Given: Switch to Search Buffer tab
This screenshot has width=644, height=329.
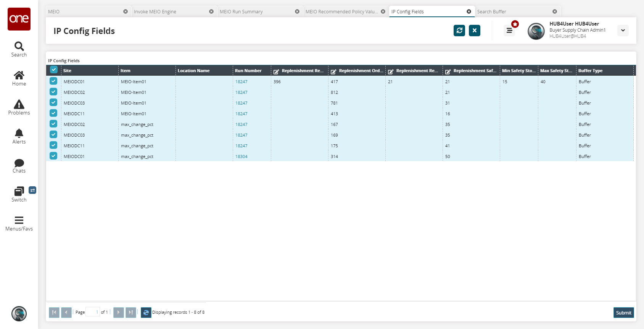Looking at the screenshot, I should [491, 12].
